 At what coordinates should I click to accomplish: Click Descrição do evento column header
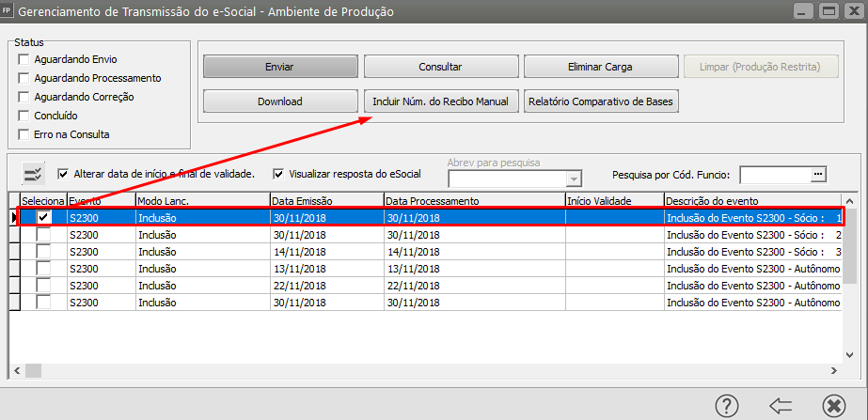[x=752, y=201]
